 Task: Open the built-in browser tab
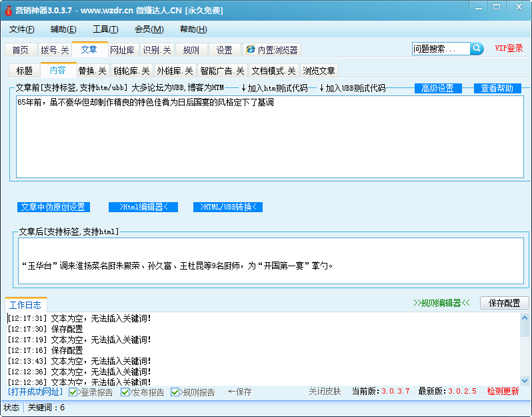(271, 50)
